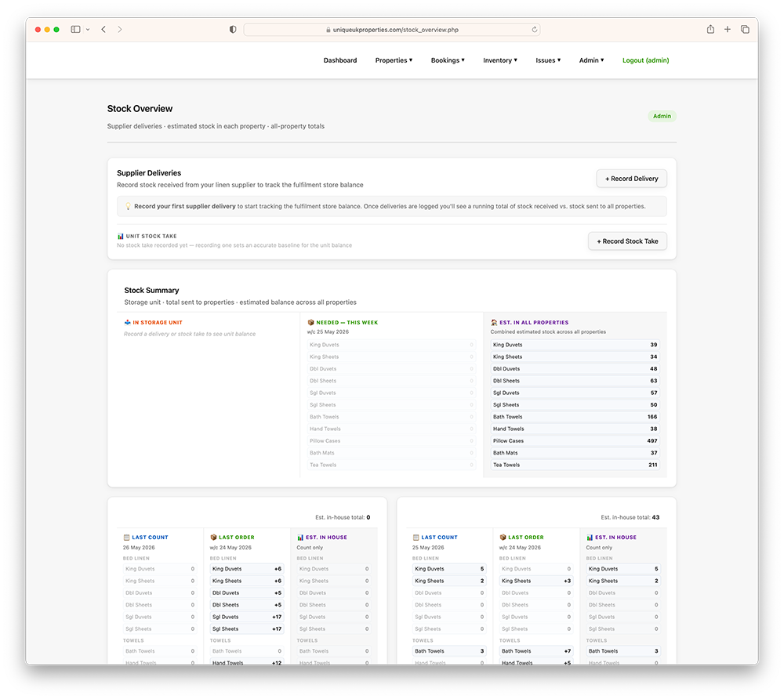Click the Est. In House icon in left card

click(300, 537)
